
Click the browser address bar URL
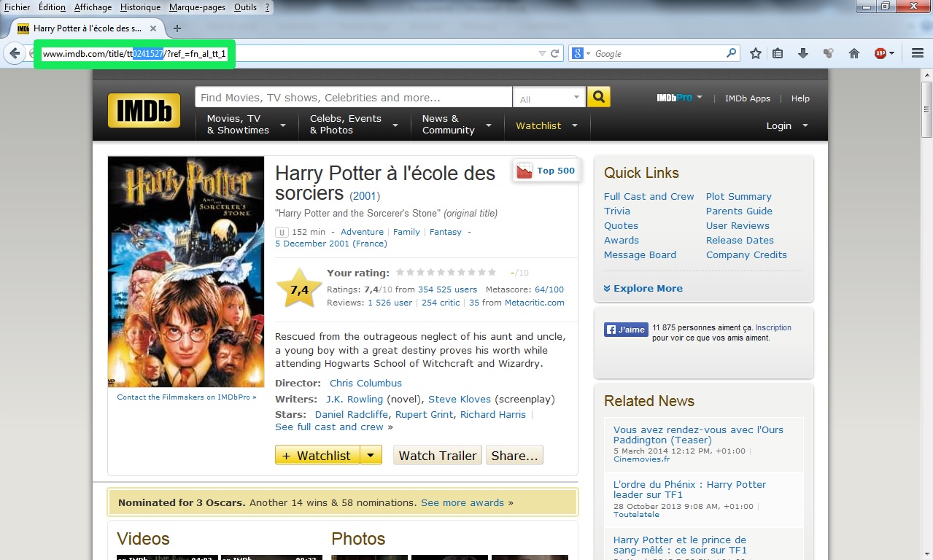point(134,54)
